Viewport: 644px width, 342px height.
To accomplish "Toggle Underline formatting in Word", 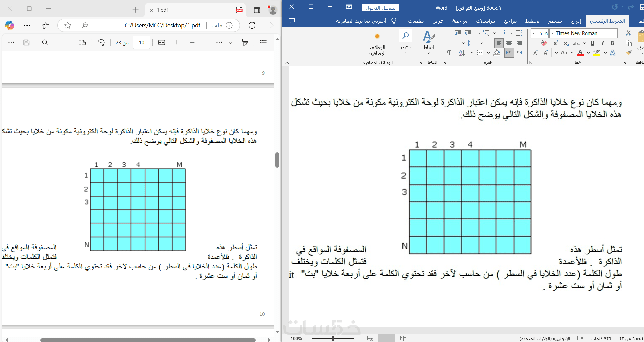I will (592, 43).
